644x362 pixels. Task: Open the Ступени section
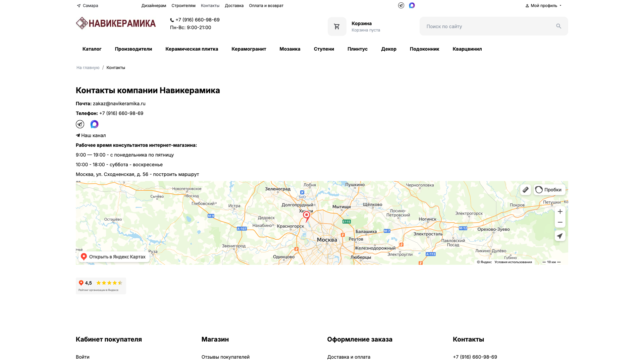324,49
